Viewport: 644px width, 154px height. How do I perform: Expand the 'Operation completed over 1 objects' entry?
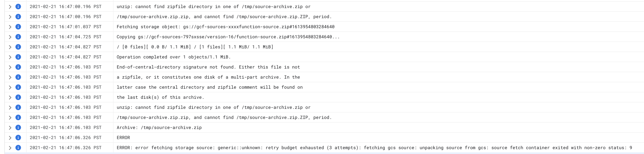click(x=10, y=57)
